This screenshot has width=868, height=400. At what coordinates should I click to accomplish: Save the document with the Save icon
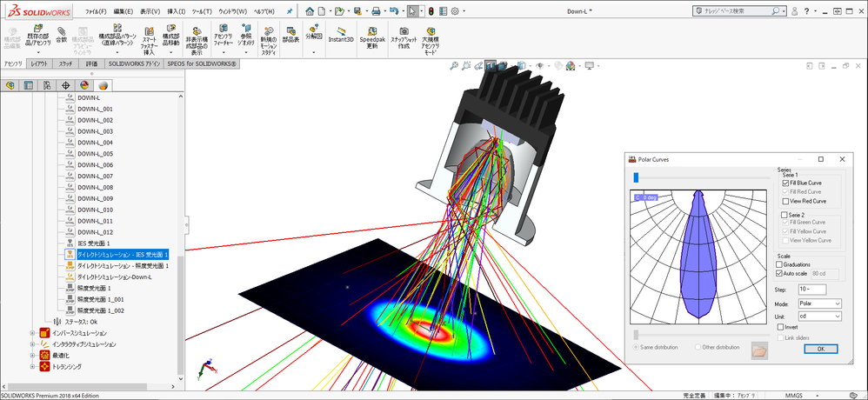click(x=357, y=10)
